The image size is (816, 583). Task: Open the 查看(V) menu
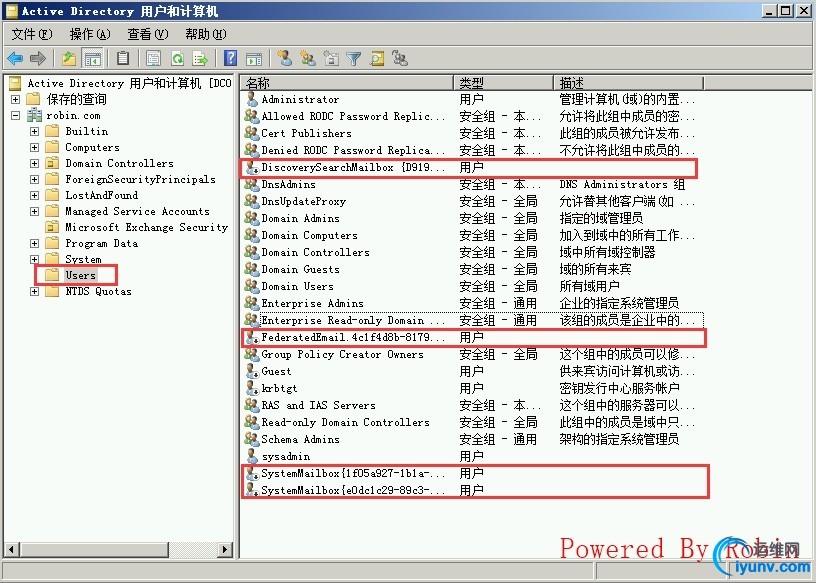point(148,34)
